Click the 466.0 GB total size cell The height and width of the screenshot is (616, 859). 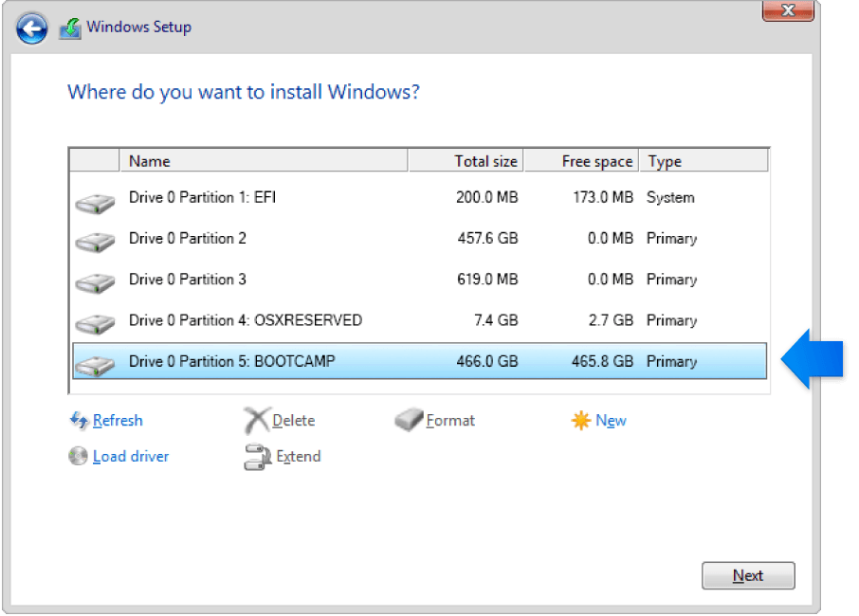point(487,361)
